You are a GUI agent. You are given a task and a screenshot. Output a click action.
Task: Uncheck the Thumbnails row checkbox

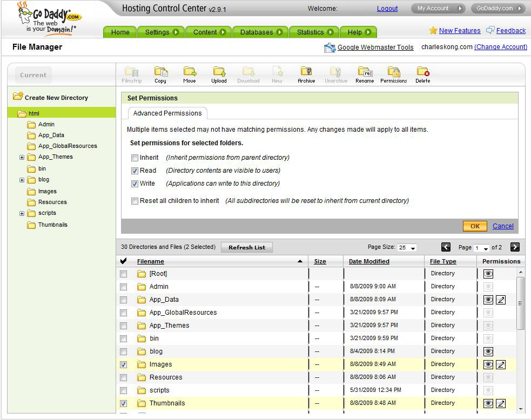coord(124,403)
